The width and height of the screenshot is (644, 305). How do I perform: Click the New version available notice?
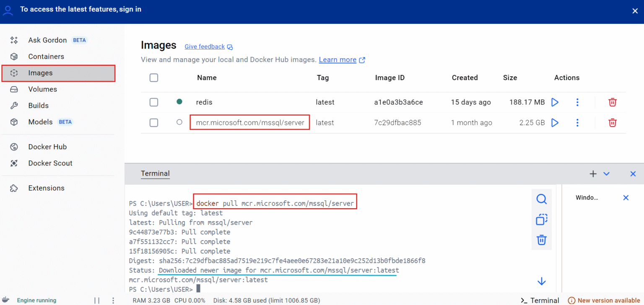point(605,300)
